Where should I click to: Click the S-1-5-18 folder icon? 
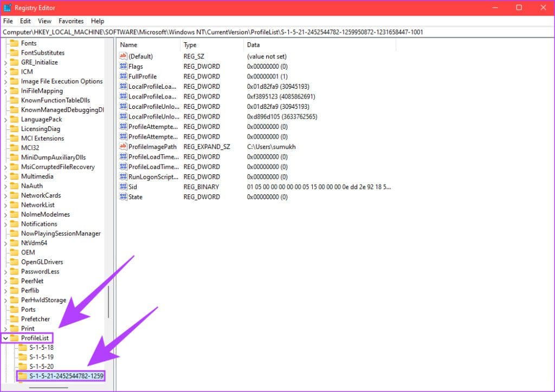[x=22, y=348]
